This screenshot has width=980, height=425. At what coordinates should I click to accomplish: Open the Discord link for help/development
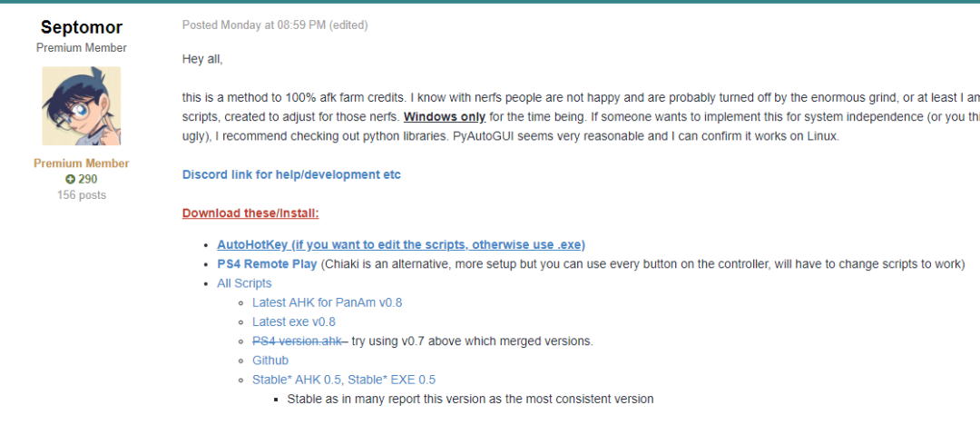pyautogui.click(x=291, y=174)
